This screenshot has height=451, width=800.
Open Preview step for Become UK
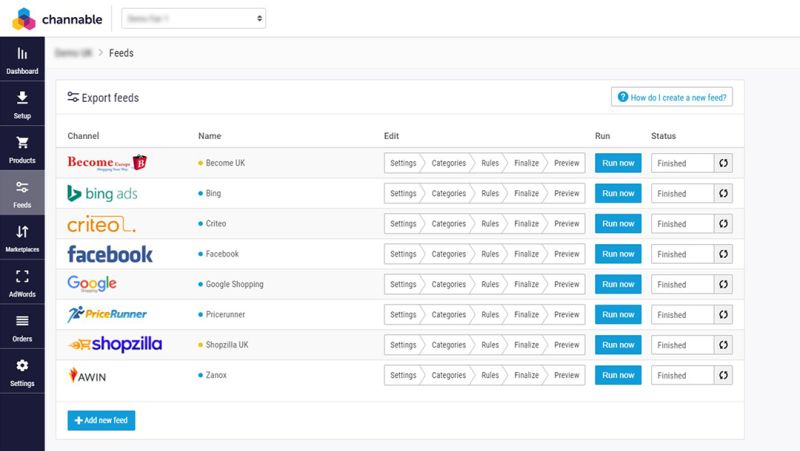coord(566,163)
